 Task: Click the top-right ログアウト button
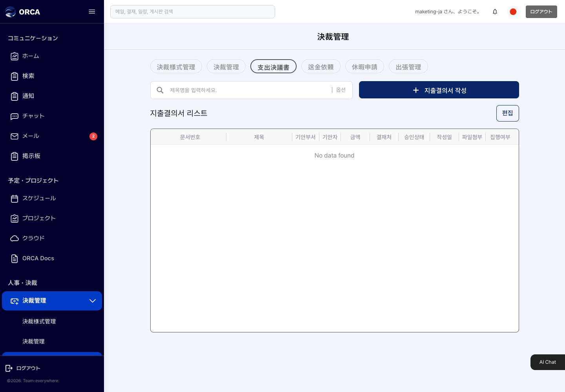coord(541,12)
